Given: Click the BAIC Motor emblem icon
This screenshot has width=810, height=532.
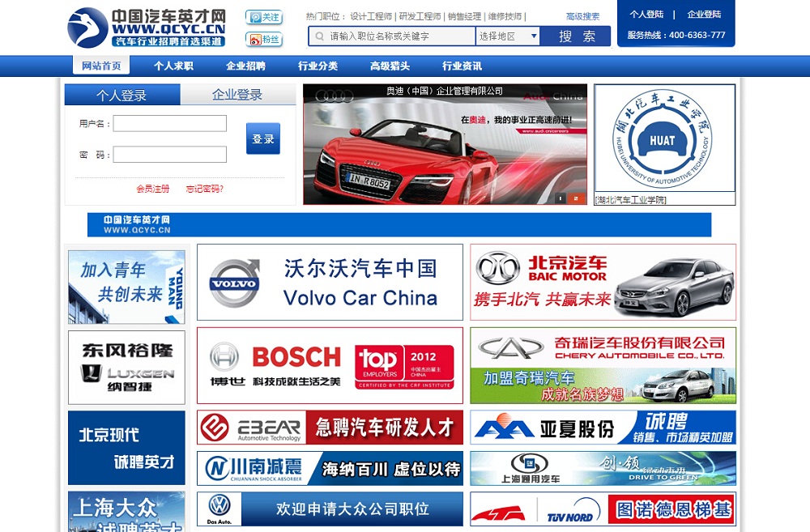Looking at the screenshot, I should [x=498, y=269].
